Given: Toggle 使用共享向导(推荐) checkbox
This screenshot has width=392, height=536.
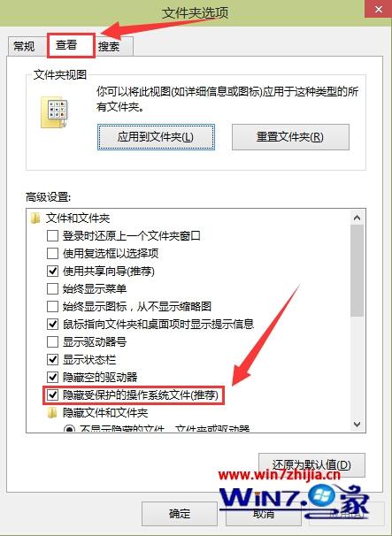Looking at the screenshot, I should coord(52,271).
